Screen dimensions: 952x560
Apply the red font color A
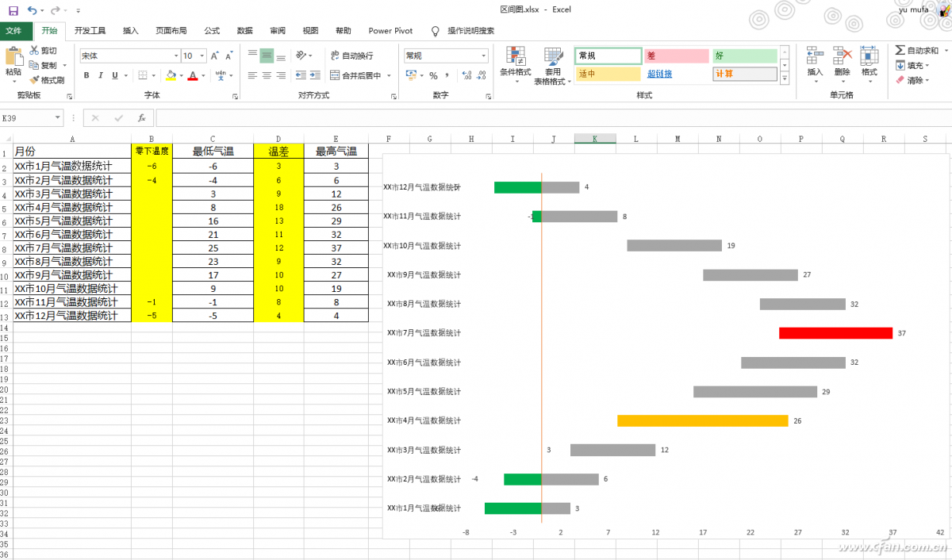(192, 75)
